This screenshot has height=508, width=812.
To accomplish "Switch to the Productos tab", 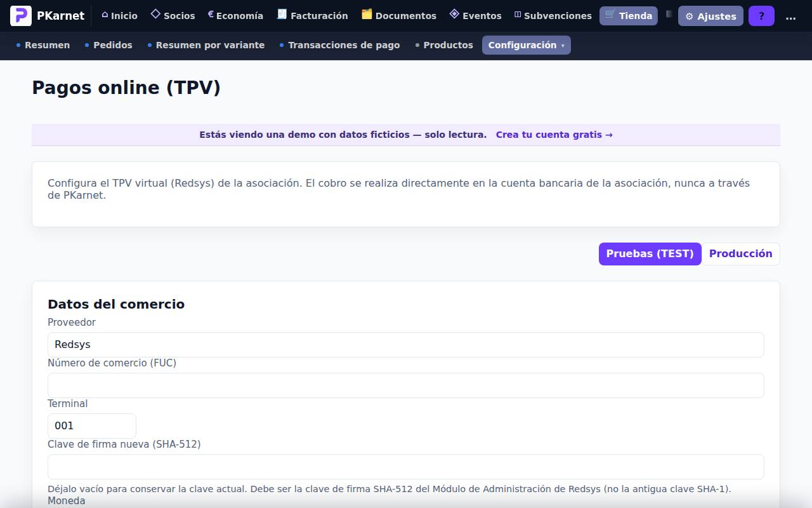I will (x=443, y=45).
